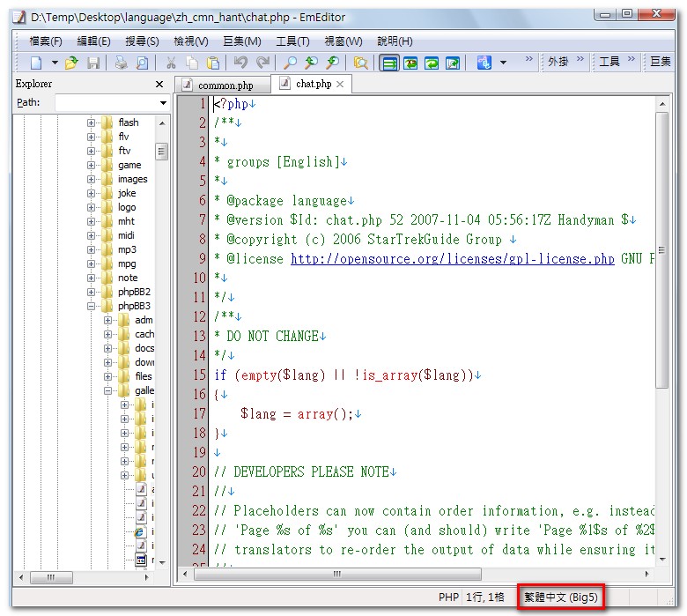Image resolution: width=687 pixels, height=616 pixels.
Task: Click the editor vertical scrollbar thumb
Action: click(x=661, y=250)
